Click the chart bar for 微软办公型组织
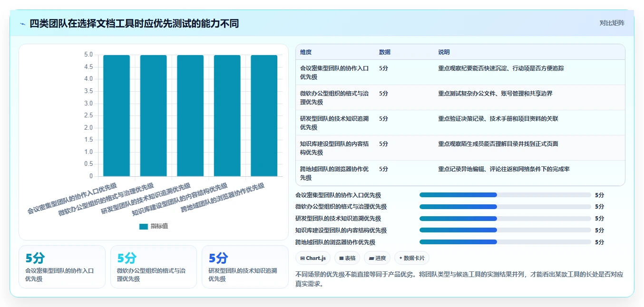 (x=153, y=115)
